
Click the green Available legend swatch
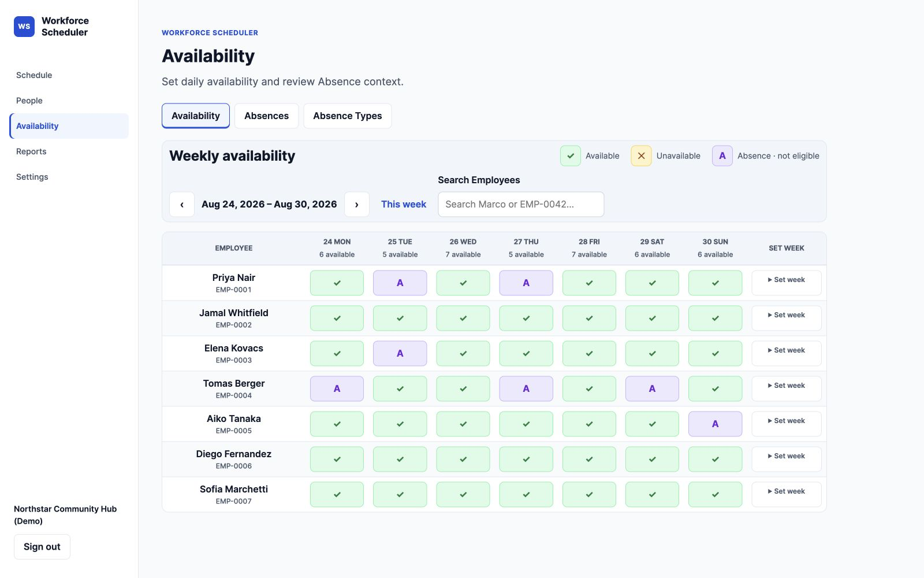pos(571,156)
